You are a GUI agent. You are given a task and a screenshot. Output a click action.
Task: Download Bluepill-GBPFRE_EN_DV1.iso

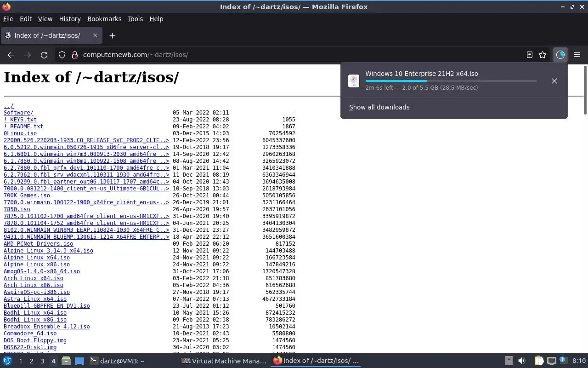tap(47, 306)
